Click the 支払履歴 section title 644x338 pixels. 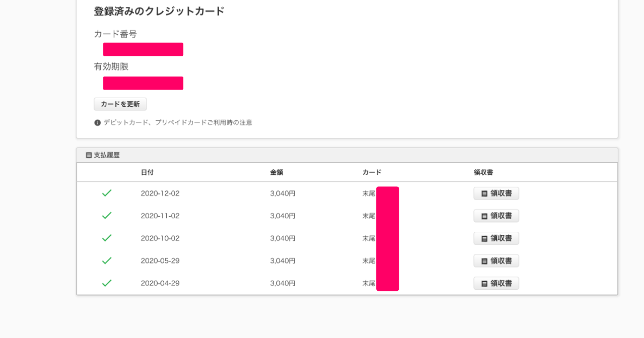[x=107, y=155]
